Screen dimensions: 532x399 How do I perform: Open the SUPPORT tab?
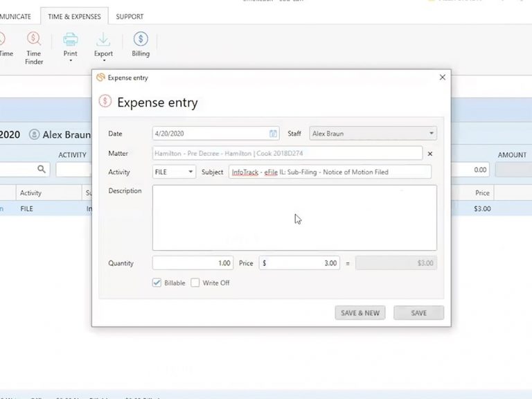[x=130, y=17]
